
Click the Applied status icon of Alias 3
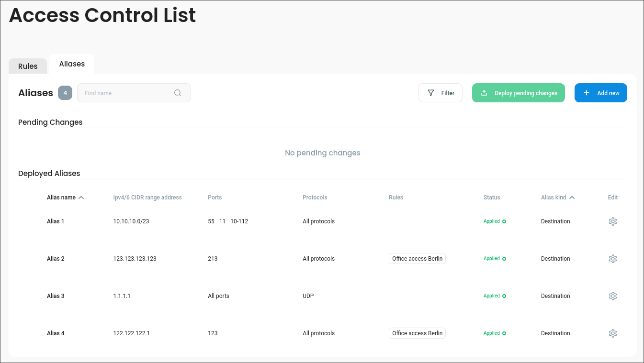click(x=504, y=296)
